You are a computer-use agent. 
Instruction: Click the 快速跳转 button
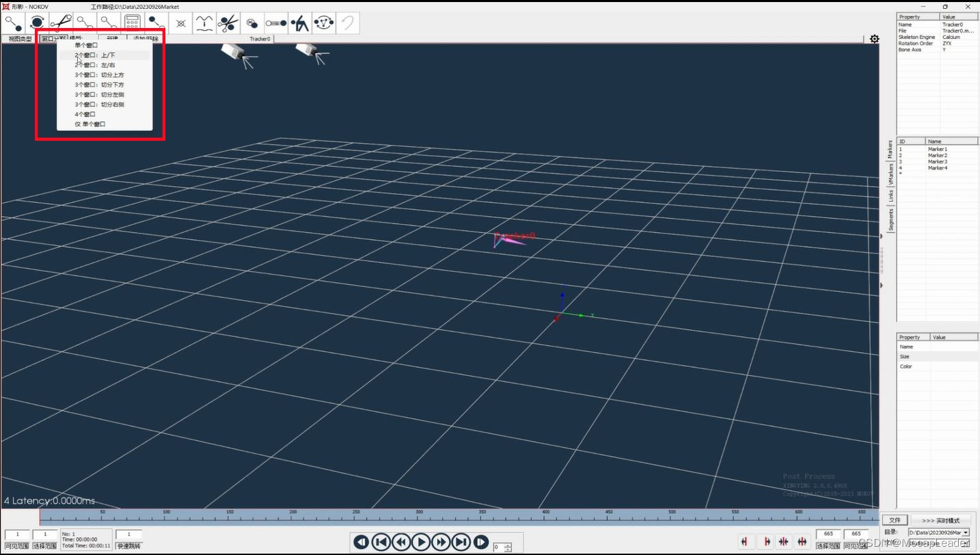[128, 545]
